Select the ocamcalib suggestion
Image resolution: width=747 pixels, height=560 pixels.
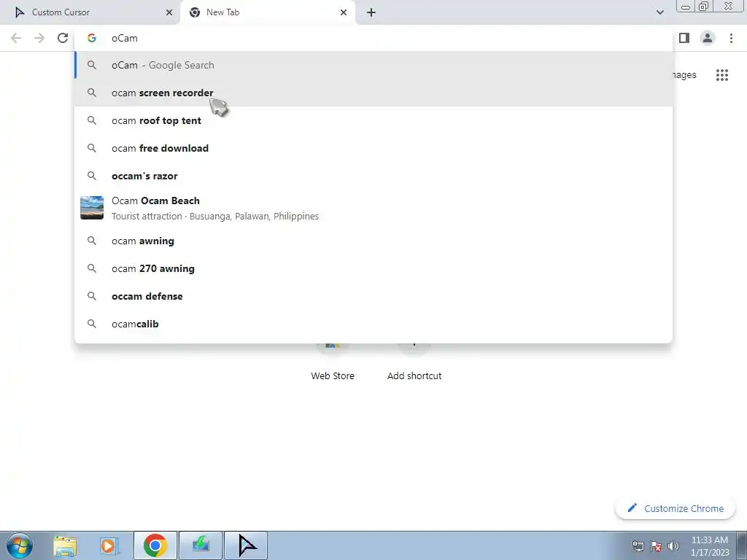click(x=373, y=324)
